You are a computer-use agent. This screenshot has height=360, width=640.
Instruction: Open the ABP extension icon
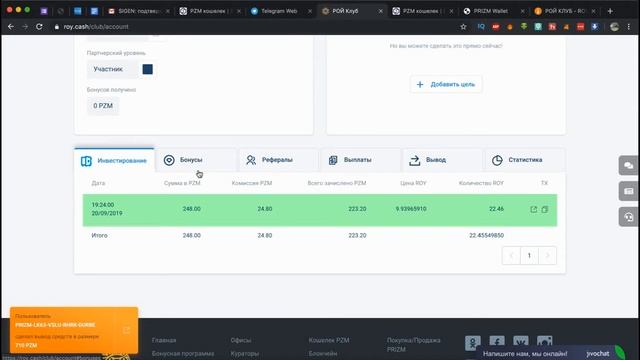click(x=496, y=27)
